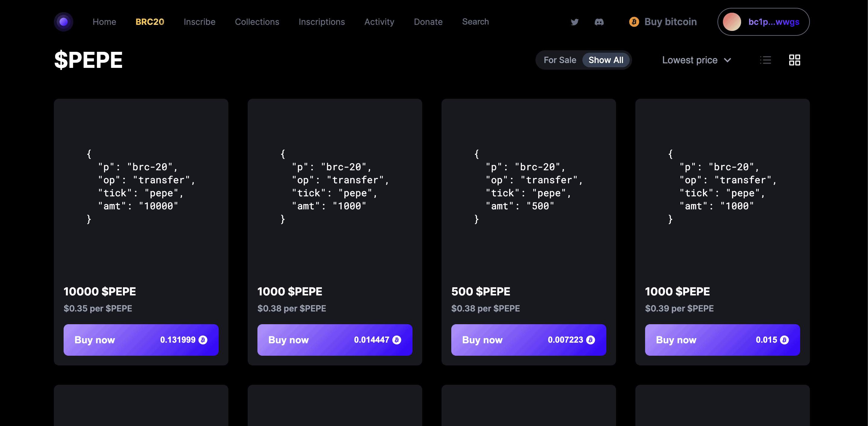Switch to list view layout icon
868x426 pixels.
tap(765, 60)
